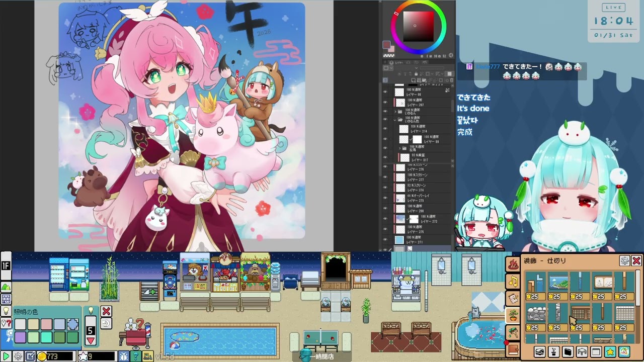The height and width of the screenshot is (362, 644).
Task: Click the main drawing color swatch
Action: [387, 45]
